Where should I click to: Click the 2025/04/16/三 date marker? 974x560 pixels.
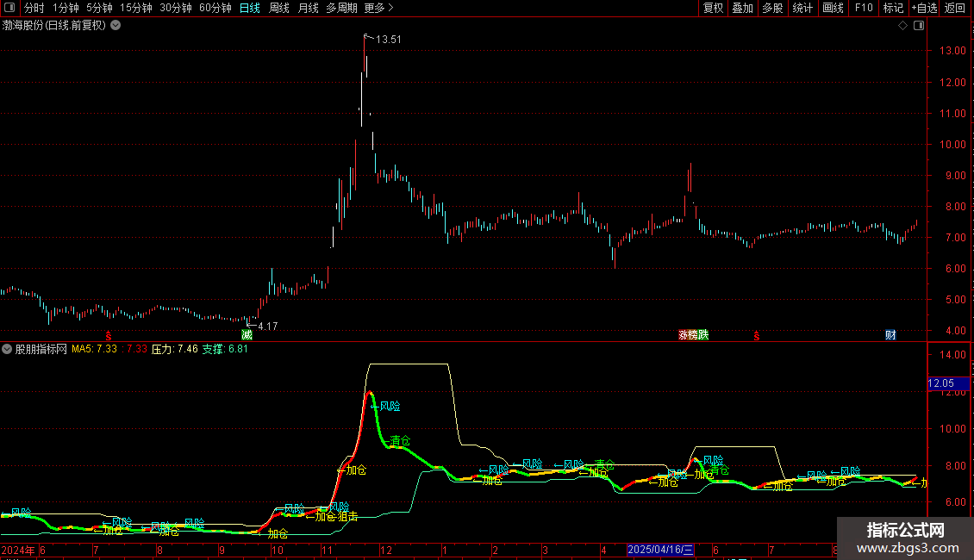660,550
